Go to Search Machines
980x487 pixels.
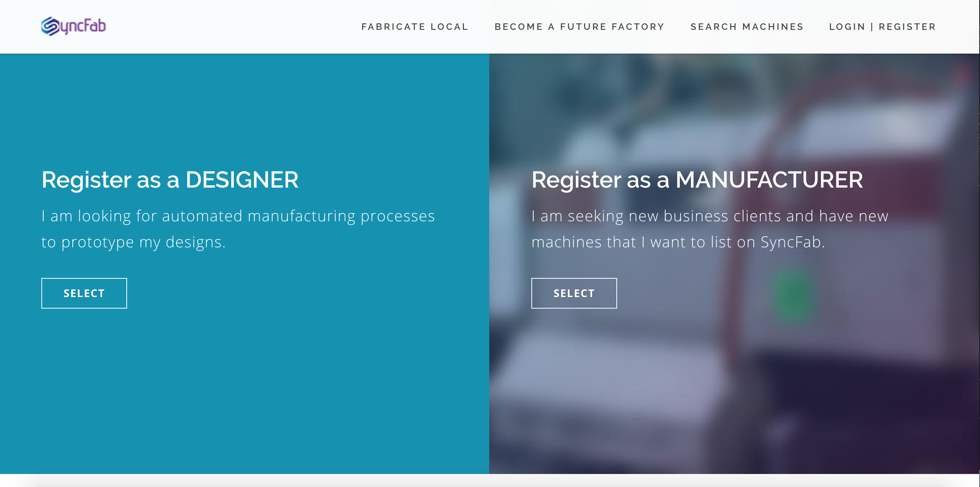click(747, 27)
